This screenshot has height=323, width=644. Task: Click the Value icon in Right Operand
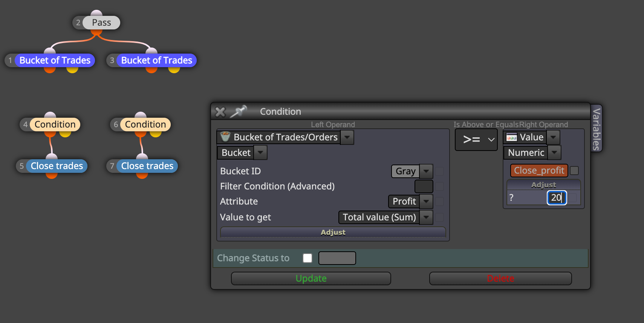[x=511, y=137]
